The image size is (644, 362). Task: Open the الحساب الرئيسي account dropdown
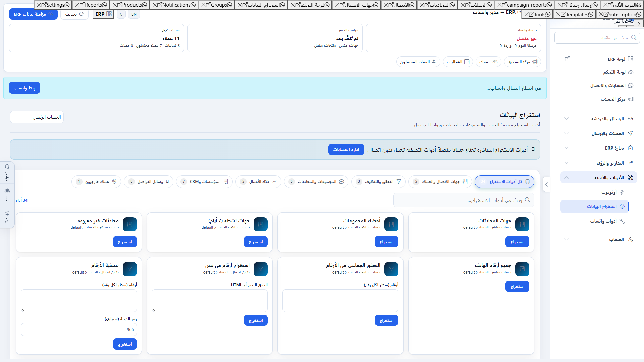tap(37, 117)
